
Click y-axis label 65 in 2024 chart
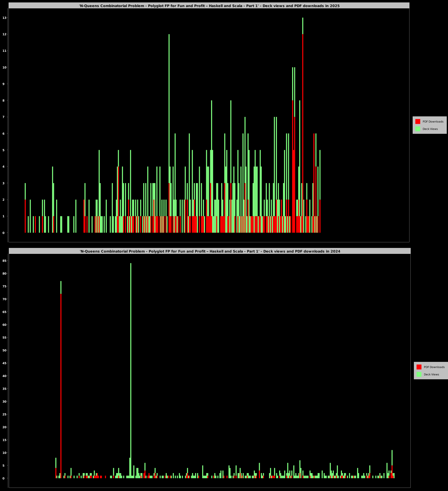click(4, 312)
